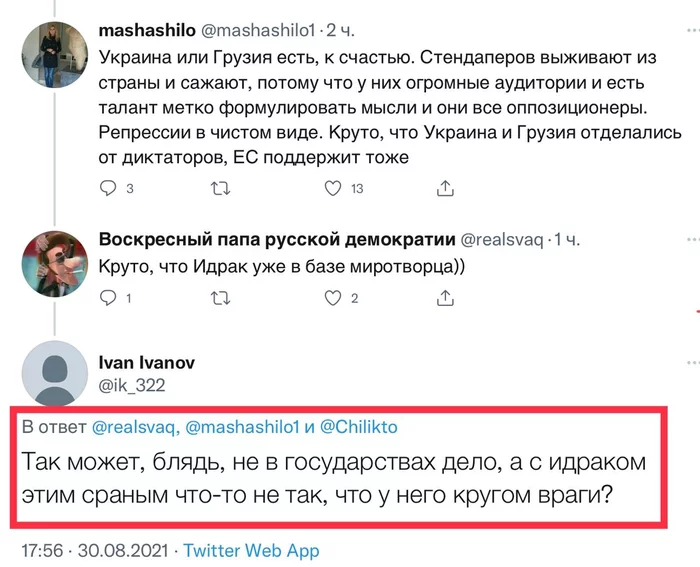Reply to the realsvaq tweet
700x567 pixels.
(110, 298)
